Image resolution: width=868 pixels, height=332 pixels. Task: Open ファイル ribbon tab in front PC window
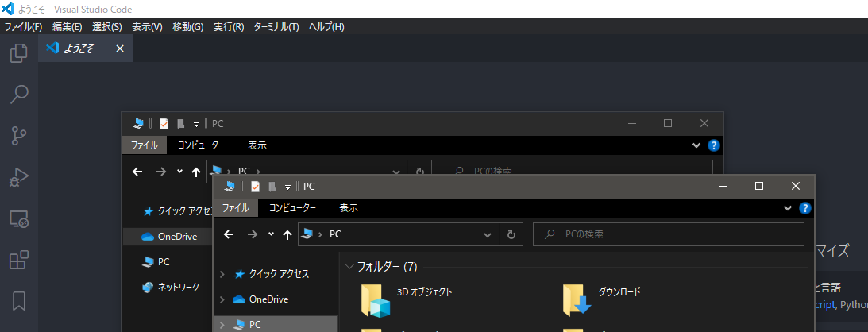[x=236, y=208]
